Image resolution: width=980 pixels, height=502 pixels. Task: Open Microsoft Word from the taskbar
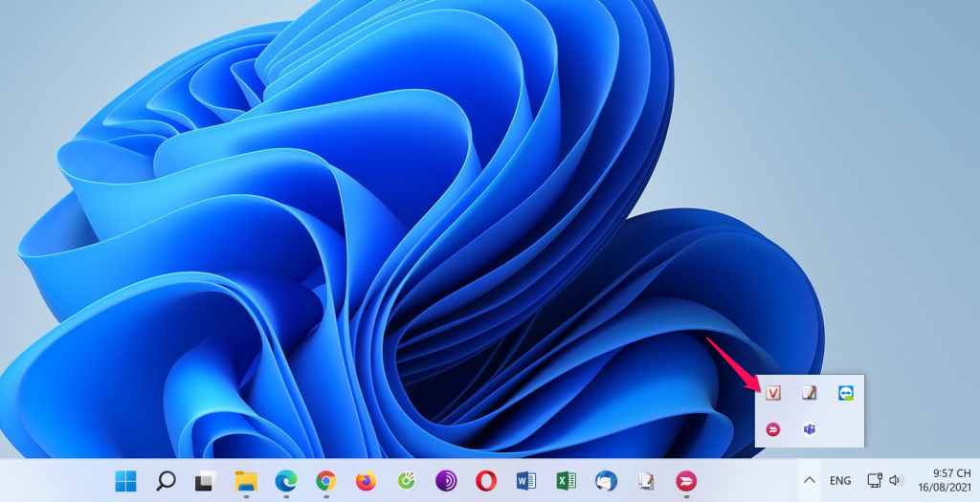526,480
